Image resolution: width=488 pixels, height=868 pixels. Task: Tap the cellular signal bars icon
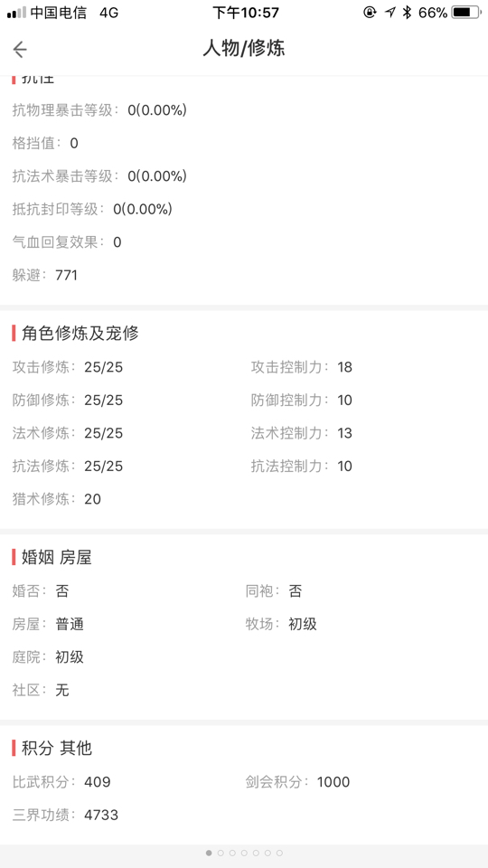(16, 13)
